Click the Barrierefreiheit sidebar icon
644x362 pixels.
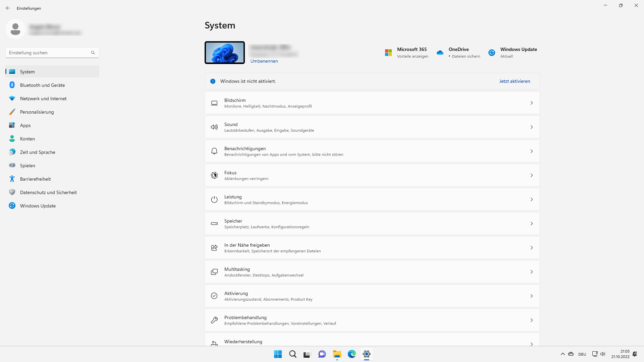point(12,179)
